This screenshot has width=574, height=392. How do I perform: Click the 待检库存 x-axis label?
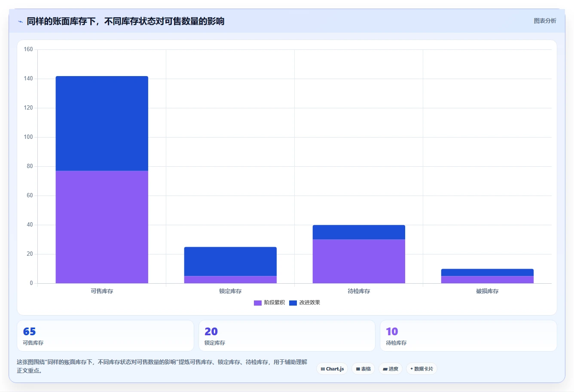(x=359, y=291)
